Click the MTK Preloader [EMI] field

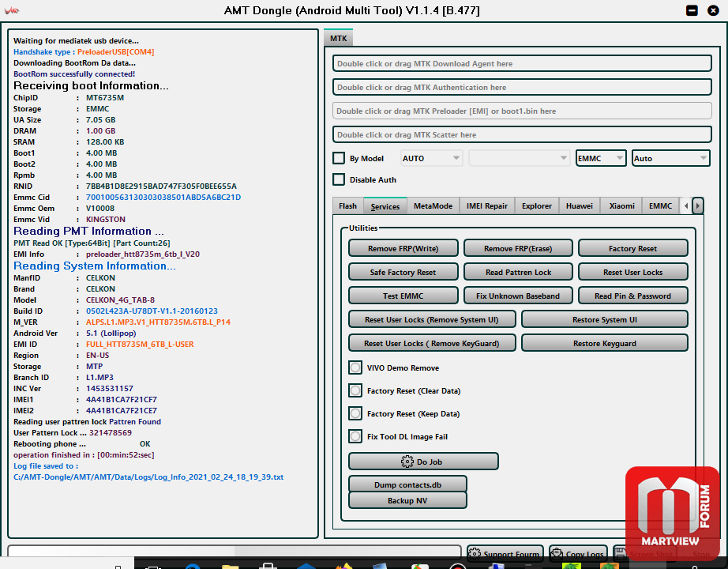click(522, 111)
